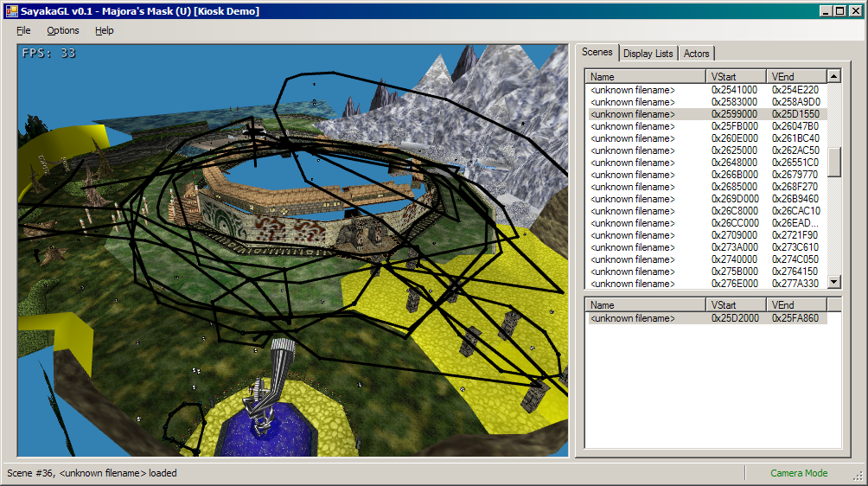
Task: Open the File menu
Action: click(x=23, y=30)
